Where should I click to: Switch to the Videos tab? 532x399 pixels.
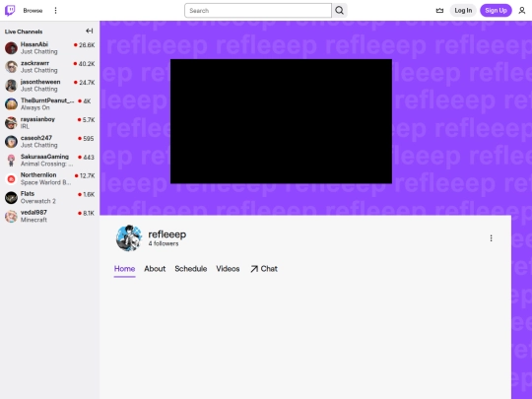(x=228, y=269)
